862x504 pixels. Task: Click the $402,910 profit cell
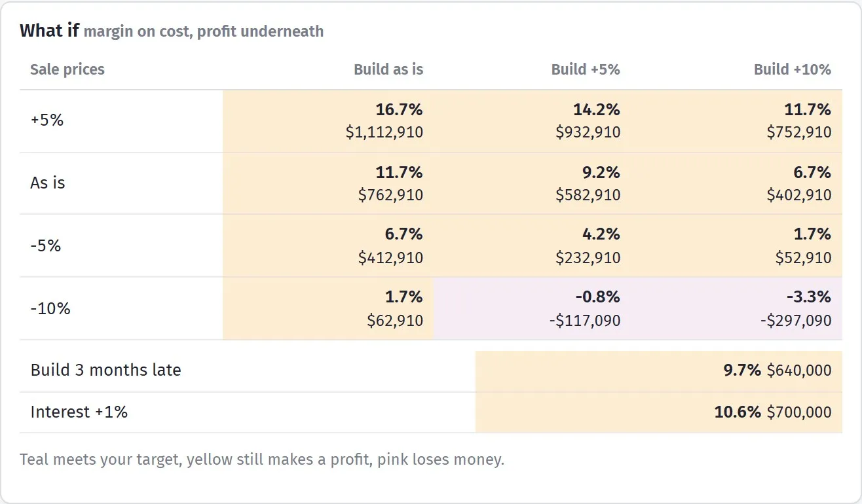click(x=736, y=183)
